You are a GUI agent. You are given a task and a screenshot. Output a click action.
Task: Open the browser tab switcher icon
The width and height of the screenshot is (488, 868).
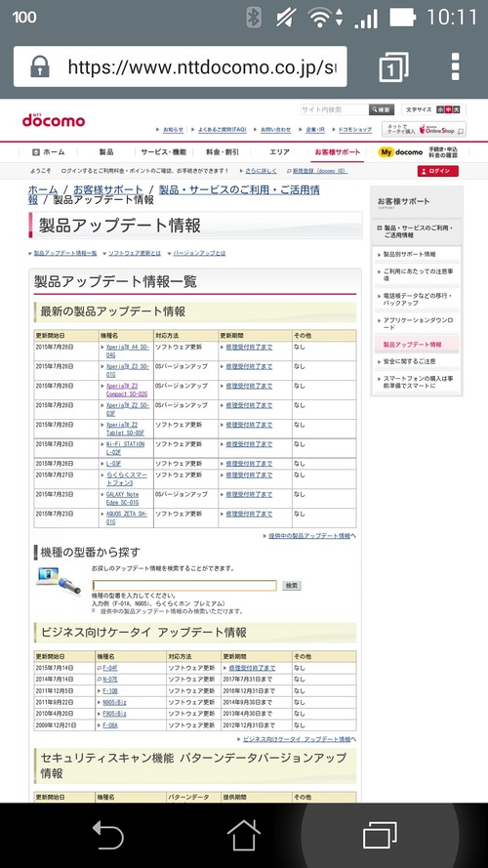(x=394, y=67)
